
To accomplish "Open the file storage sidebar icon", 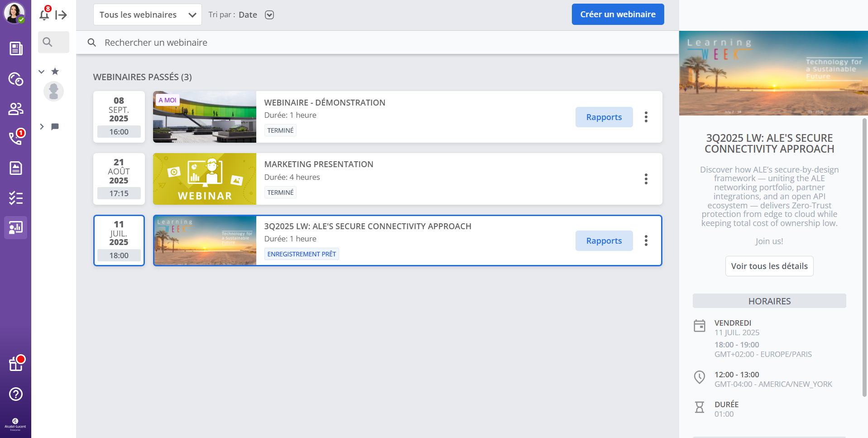I will coord(16,168).
